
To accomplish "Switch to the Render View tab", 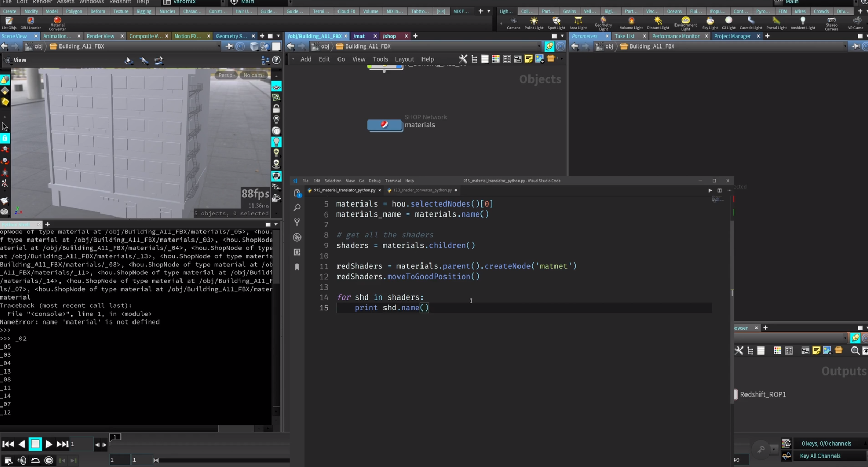I will tap(100, 36).
